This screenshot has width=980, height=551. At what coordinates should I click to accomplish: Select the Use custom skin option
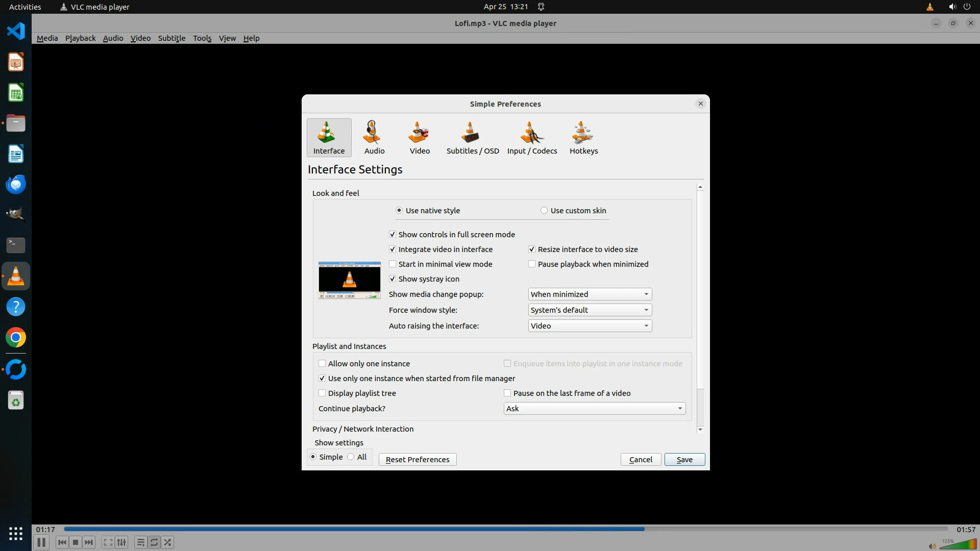click(x=544, y=211)
